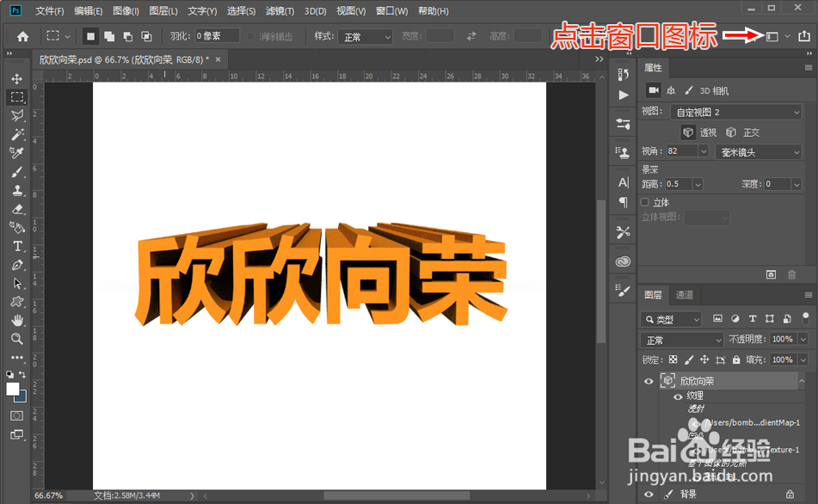Select the Hand tool

(x=17, y=321)
